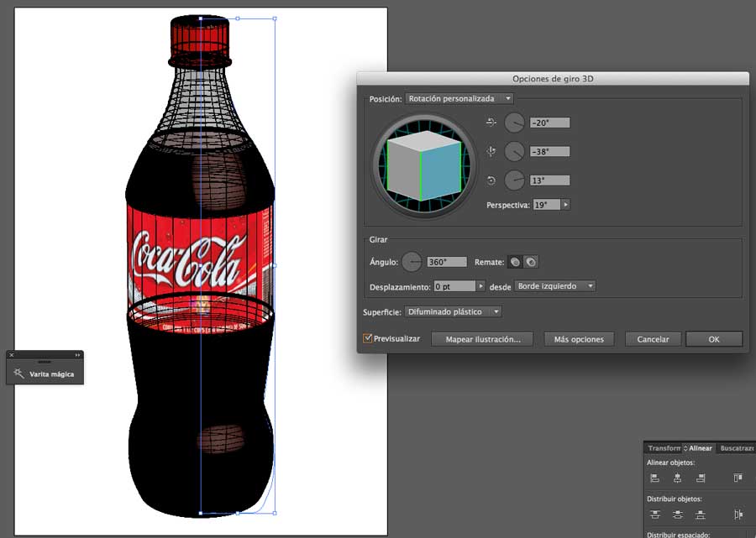The image size is (756, 538).
Task: Close the Varita mágica panel
Action: [12, 355]
